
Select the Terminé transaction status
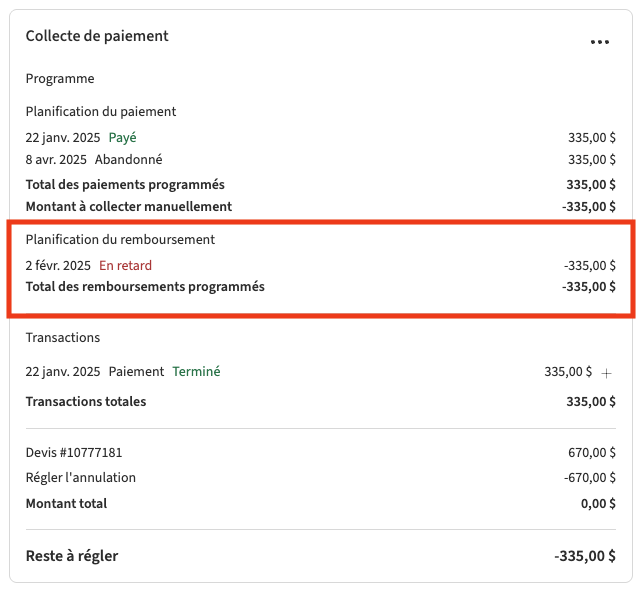click(196, 371)
